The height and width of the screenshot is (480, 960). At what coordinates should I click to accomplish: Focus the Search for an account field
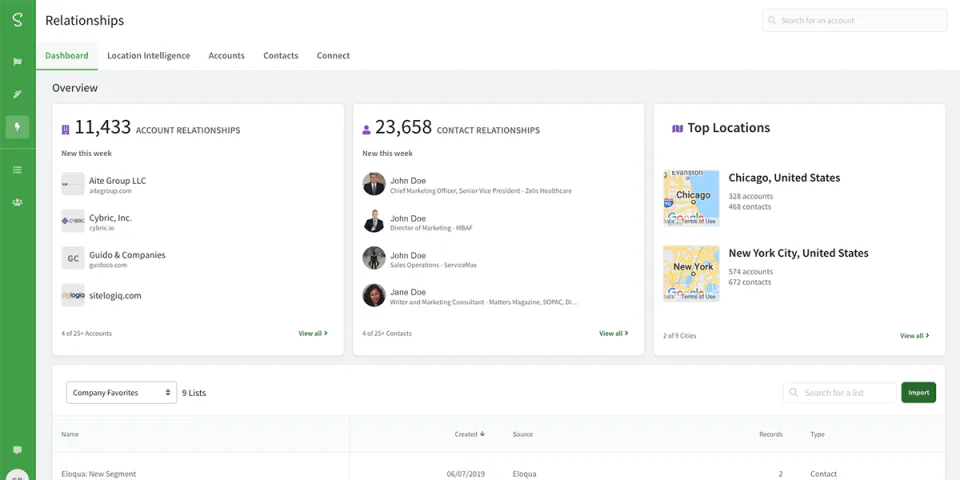click(855, 20)
